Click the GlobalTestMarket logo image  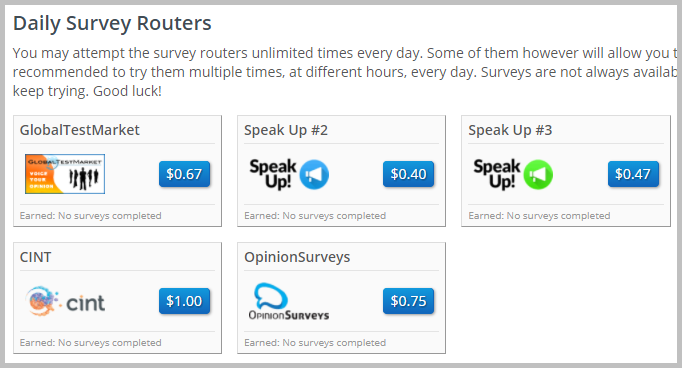65,174
